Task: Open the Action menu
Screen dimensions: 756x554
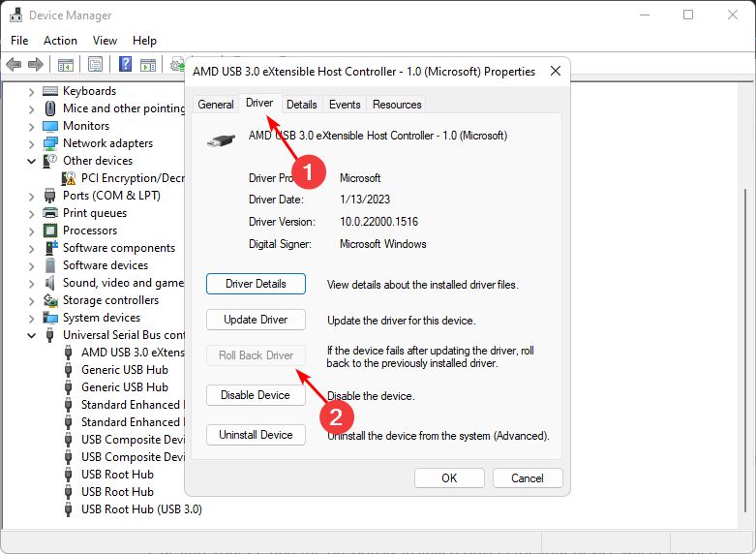Action: (60, 41)
